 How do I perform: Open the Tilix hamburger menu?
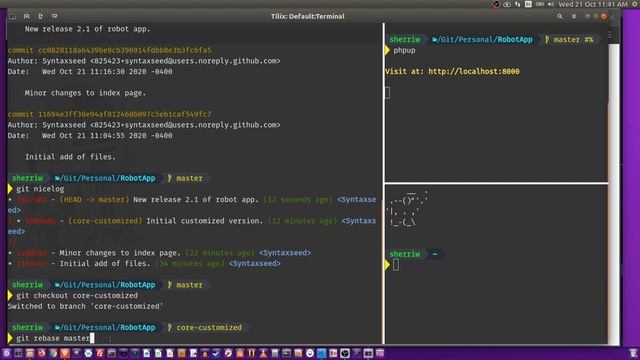[574, 16]
